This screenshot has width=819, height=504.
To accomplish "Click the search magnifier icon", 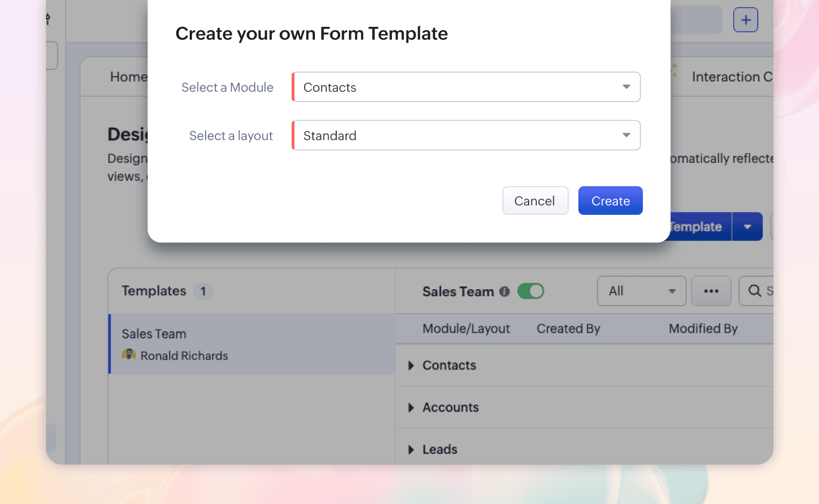I will [754, 291].
